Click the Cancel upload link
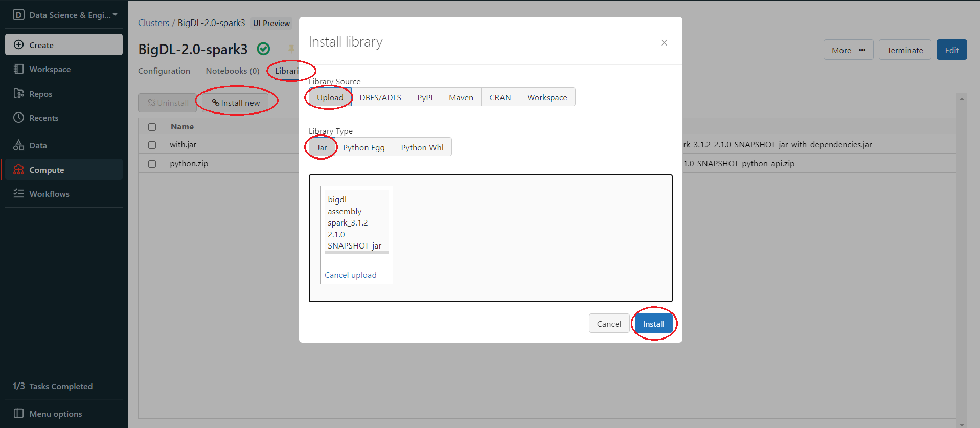Viewport: 980px width, 428px height. tap(350, 275)
